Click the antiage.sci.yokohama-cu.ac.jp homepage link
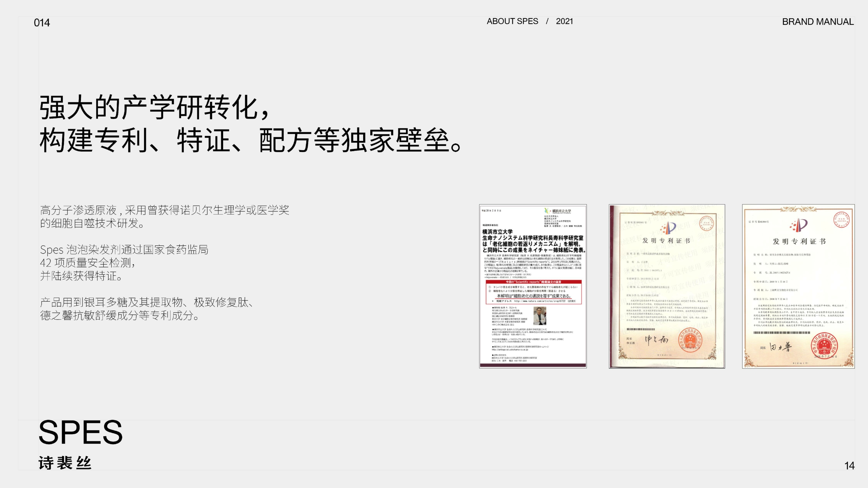The height and width of the screenshot is (488, 868). [x=510, y=350]
